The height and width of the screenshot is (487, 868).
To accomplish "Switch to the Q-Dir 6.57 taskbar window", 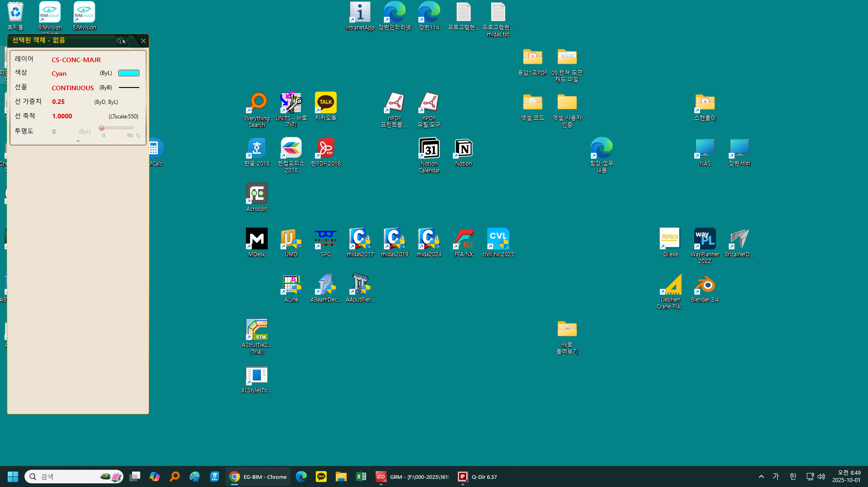I will [477, 477].
